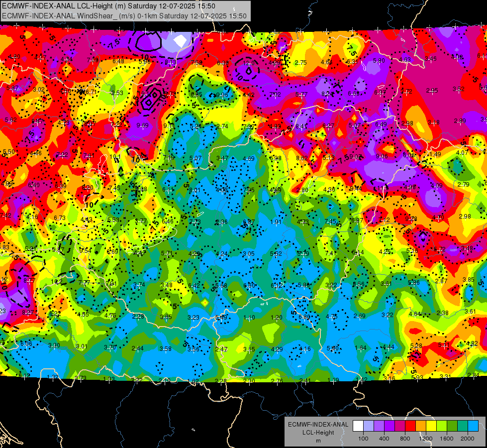
Task: Choose the teal legend swatch
Action: (x=463, y=426)
